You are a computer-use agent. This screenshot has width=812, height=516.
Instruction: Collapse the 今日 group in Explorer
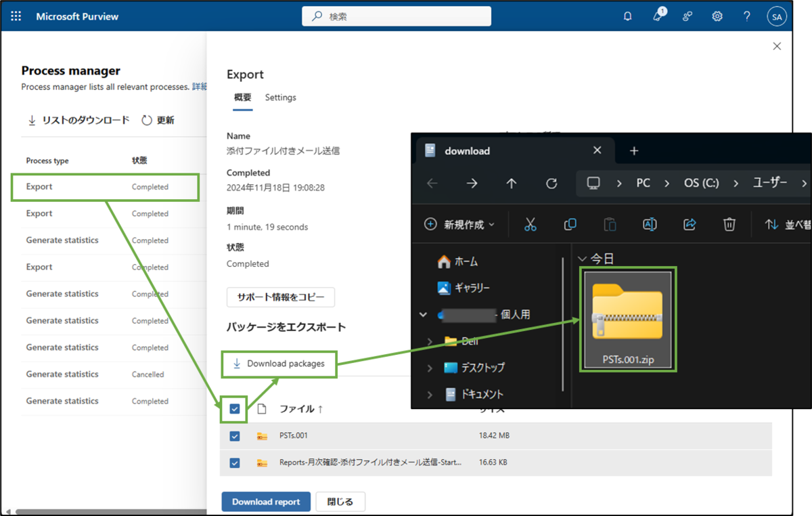pos(582,259)
